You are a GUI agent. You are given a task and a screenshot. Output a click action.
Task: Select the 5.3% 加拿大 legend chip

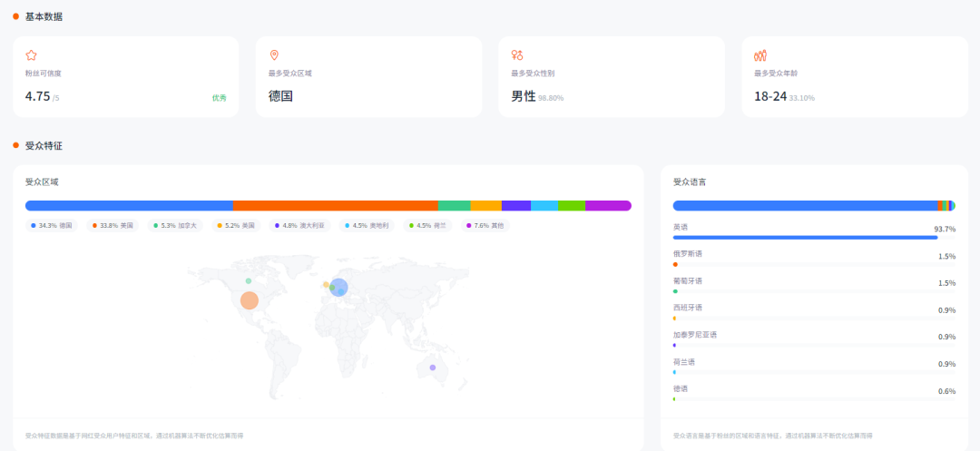(175, 225)
